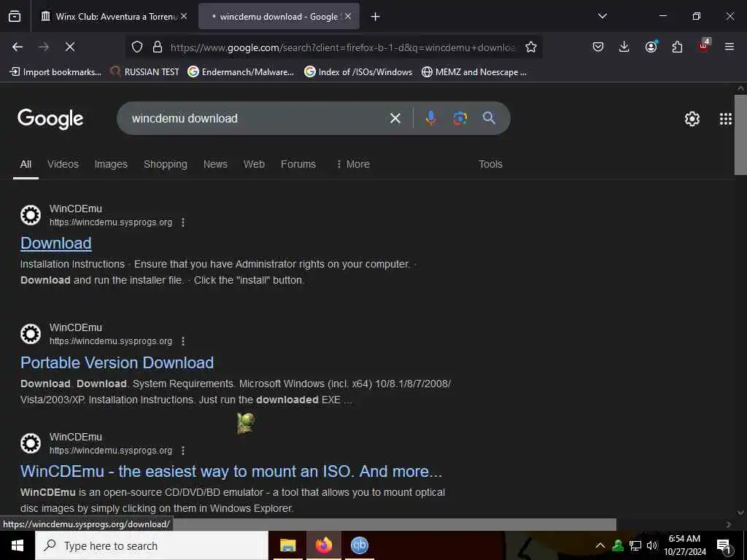Open the Google apps grid
The width and height of the screenshot is (747, 560).
tap(726, 119)
